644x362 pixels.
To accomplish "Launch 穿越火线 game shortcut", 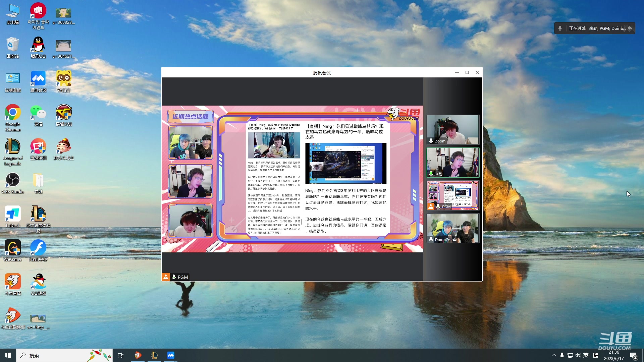I will (x=63, y=115).
